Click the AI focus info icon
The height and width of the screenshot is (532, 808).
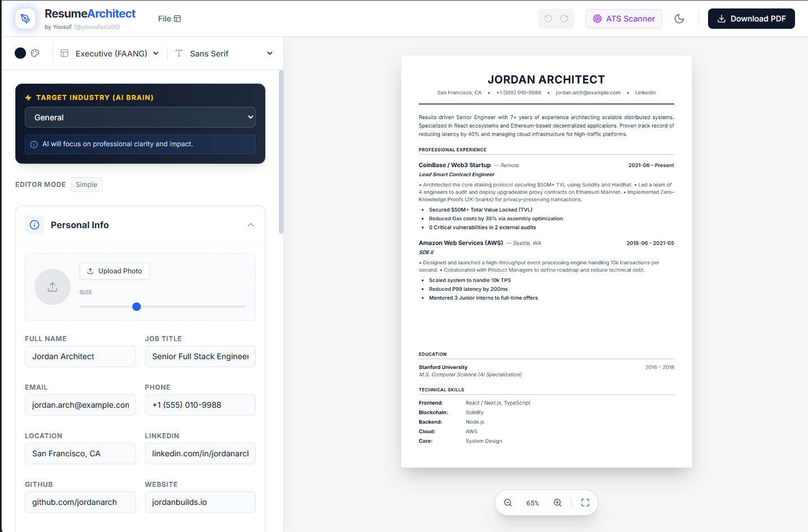pyautogui.click(x=34, y=145)
